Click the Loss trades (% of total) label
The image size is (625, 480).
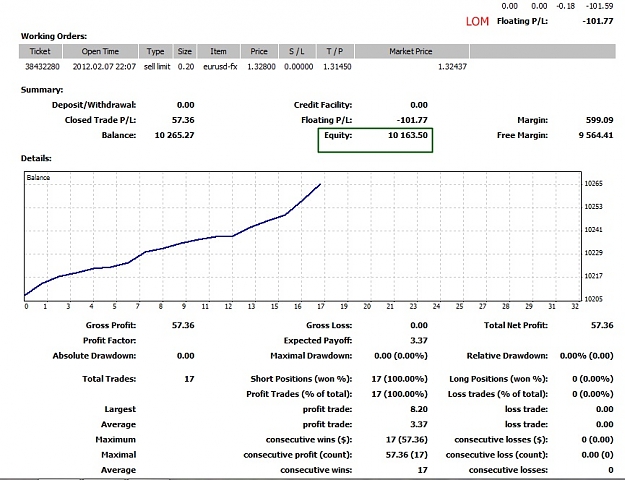click(498, 394)
